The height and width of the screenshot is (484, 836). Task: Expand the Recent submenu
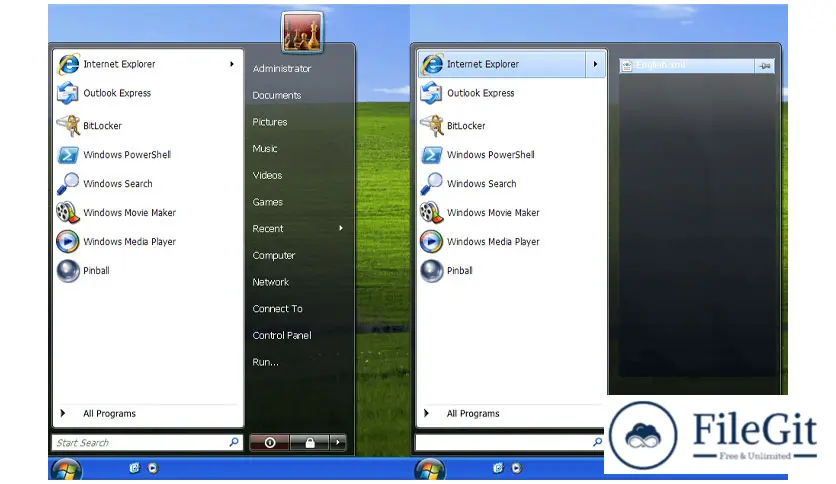[298, 229]
